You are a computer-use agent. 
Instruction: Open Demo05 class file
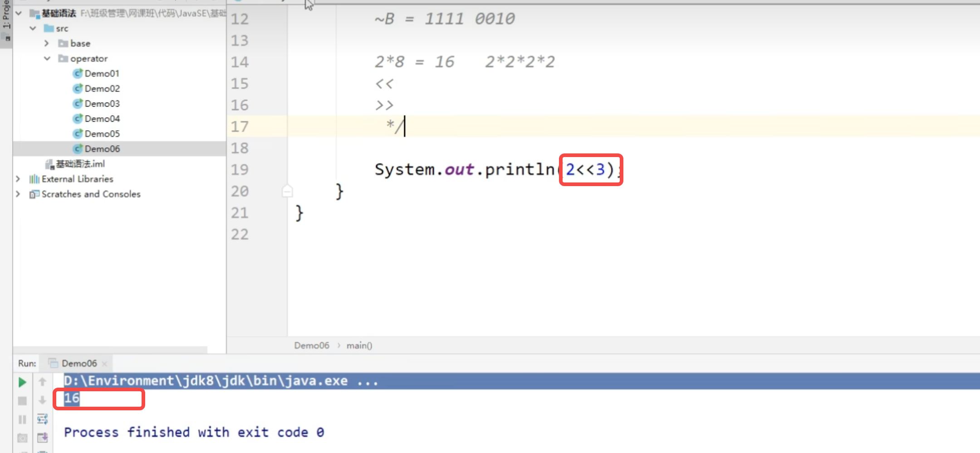pos(102,133)
